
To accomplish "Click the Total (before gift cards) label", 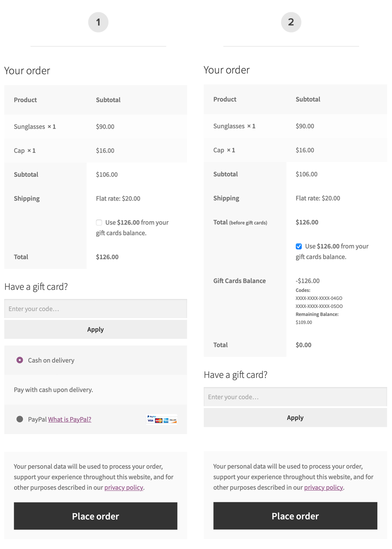I will (x=240, y=222).
